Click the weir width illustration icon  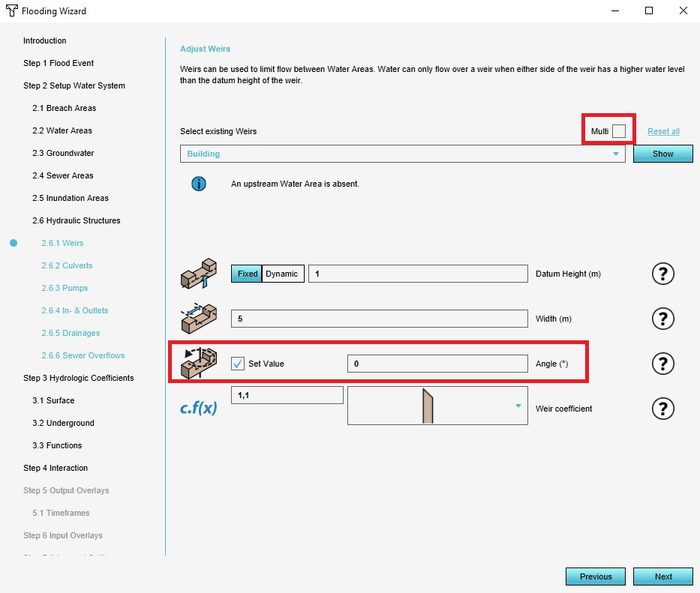(199, 319)
